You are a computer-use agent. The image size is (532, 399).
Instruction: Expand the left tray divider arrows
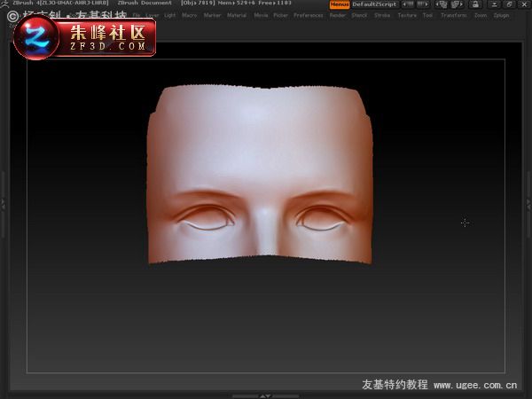[x=3, y=204]
